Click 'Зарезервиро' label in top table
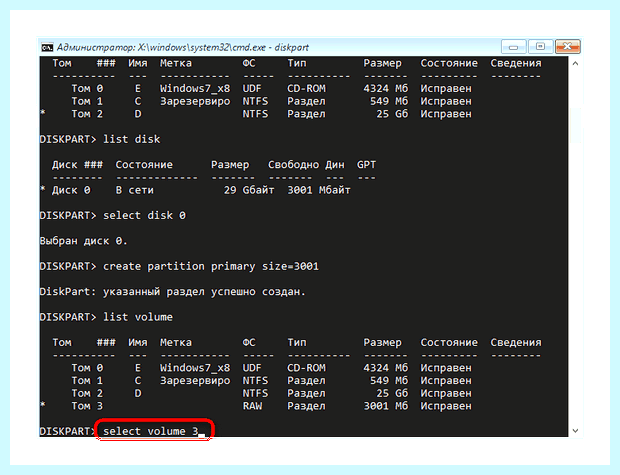The width and height of the screenshot is (620, 475). 195,101
